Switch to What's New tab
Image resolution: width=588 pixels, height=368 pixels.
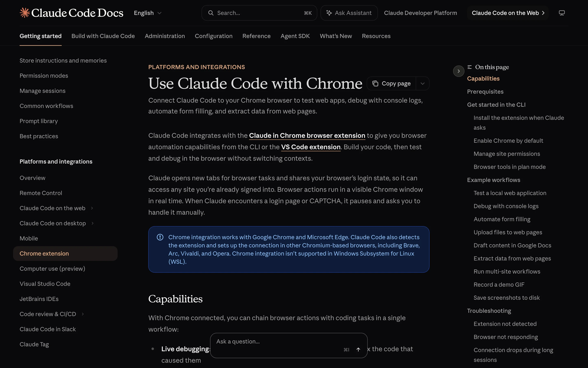(336, 36)
